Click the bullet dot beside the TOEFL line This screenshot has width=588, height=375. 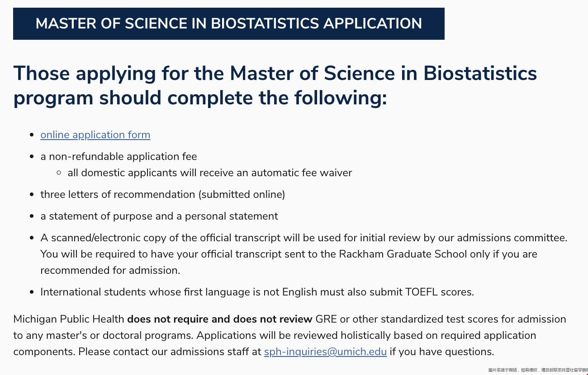(32, 292)
